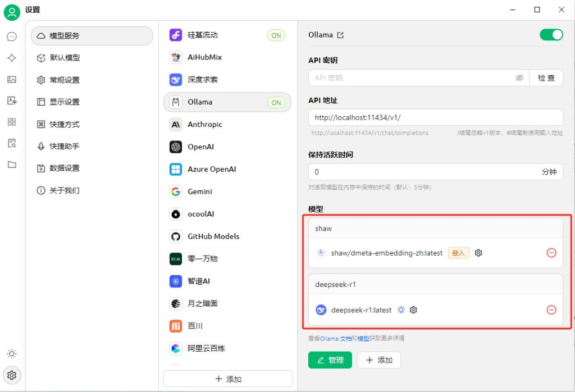Screen dimensions: 575x392
Task: Click the 保持活跃时间 minutes field
Action: coord(436,172)
